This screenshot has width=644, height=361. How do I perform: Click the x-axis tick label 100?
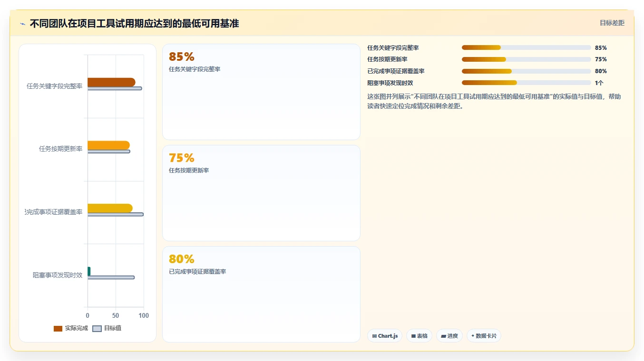[144, 315]
